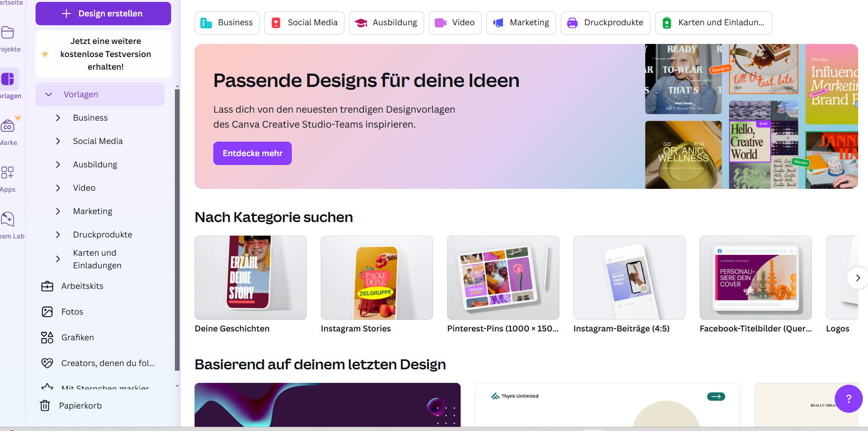Expand the Ausbildung subcategory
The width and height of the screenshot is (868, 431).
58,165
